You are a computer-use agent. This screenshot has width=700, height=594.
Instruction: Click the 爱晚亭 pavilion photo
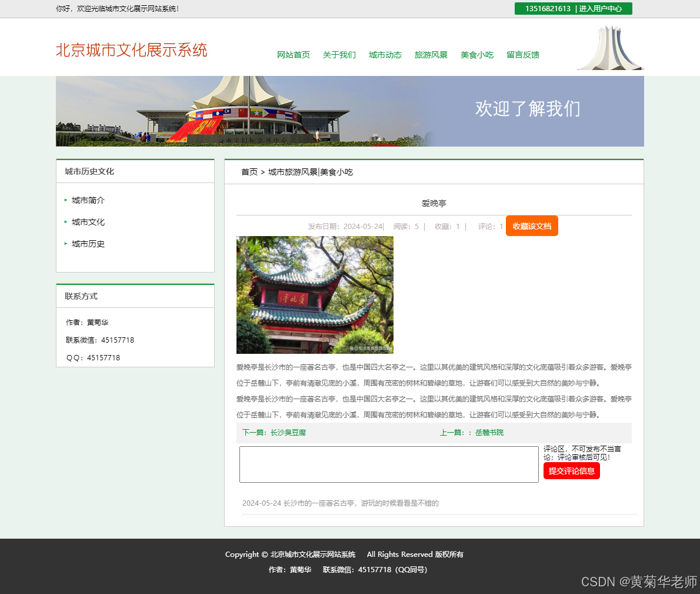315,295
